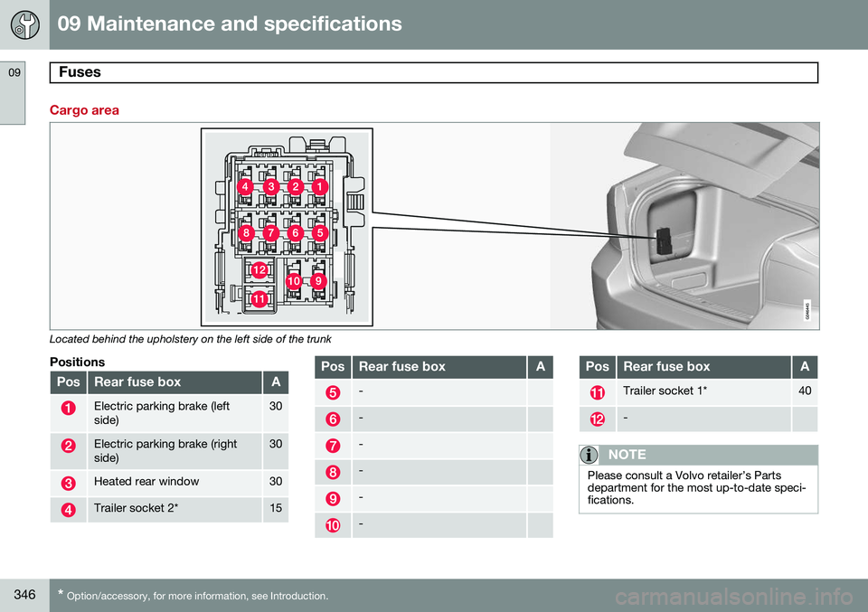
Task: Click position 9 badge in table
Action: click(333, 499)
